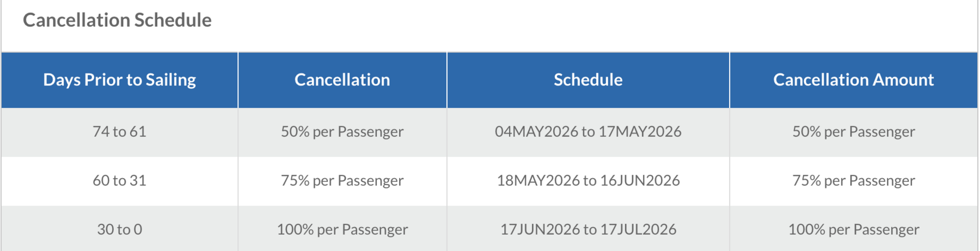Select the 17JUN2026 to 17JUL2026 cell

pyautogui.click(x=588, y=230)
